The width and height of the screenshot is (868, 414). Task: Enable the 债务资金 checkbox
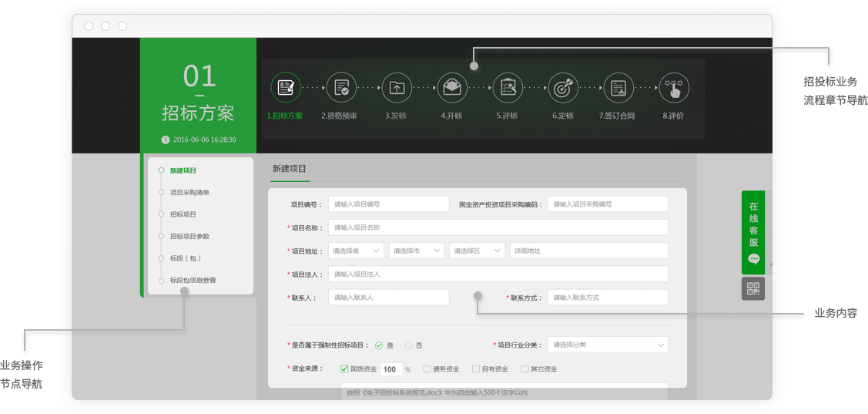click(427, 369)
